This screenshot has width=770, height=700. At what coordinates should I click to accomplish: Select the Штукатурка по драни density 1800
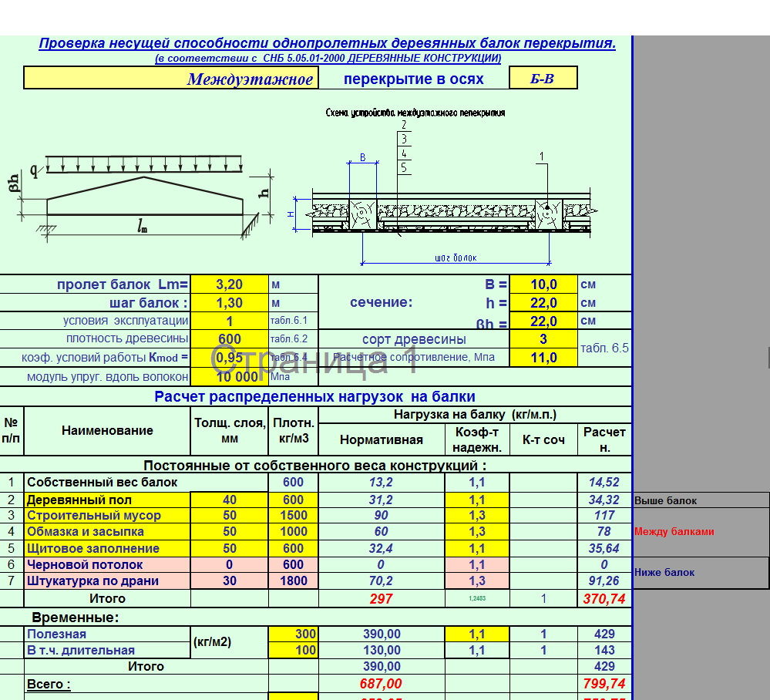tap(293, 581)
